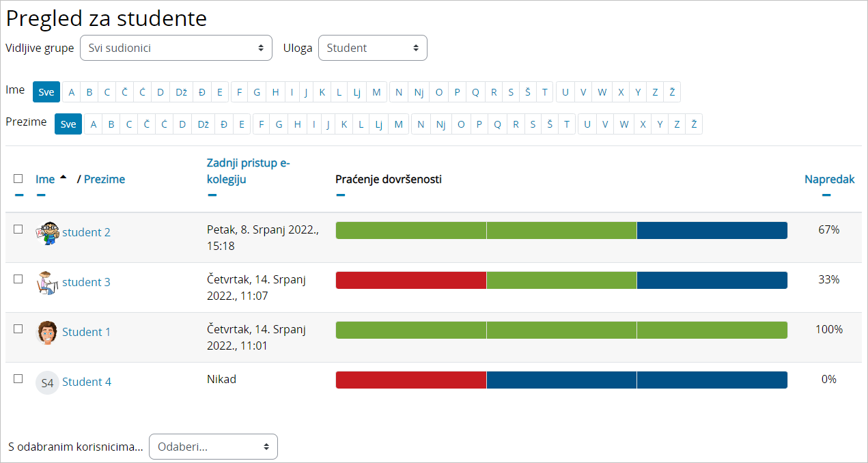Click student 3 avatar picture
The width and height of the screenshot is (868, 463).
[47, 283]
